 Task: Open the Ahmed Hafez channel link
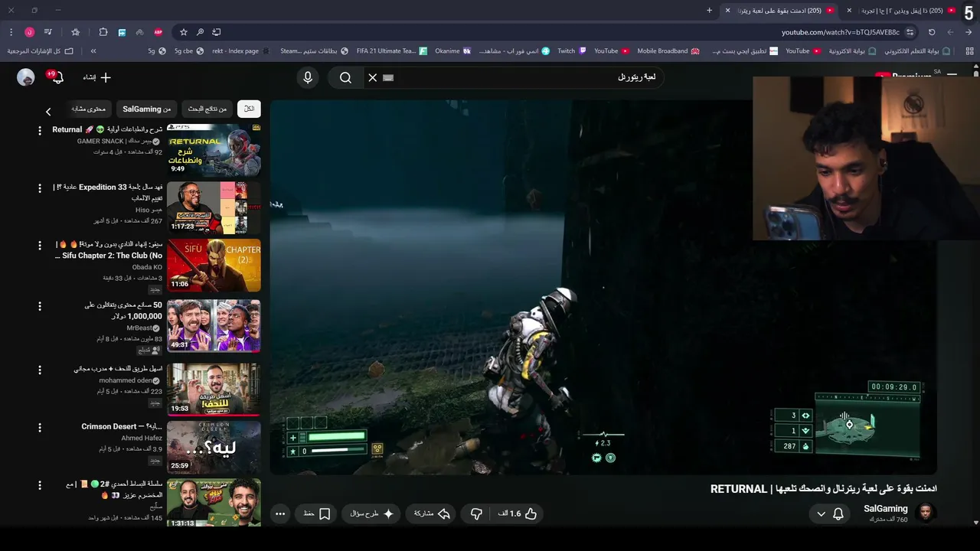(x=142, y=439)
